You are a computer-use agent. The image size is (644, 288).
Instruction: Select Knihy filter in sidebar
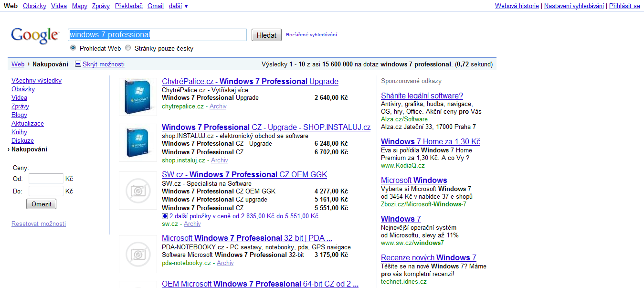pos(19,132)
